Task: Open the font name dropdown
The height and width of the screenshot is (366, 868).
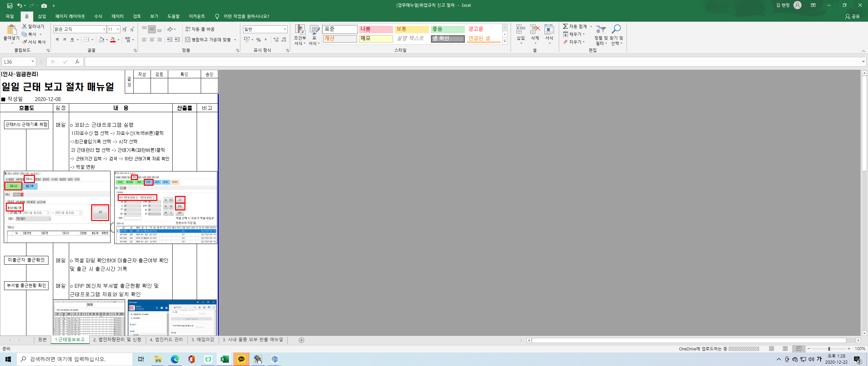Action: (104, 29)
